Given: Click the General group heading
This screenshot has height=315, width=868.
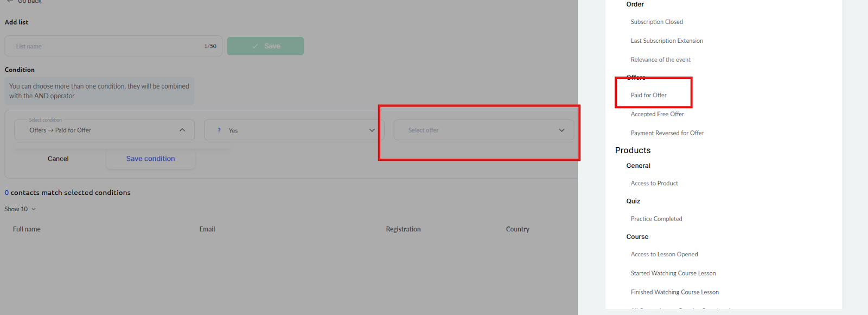Looking at the screenshot, I should pos(638,166).
